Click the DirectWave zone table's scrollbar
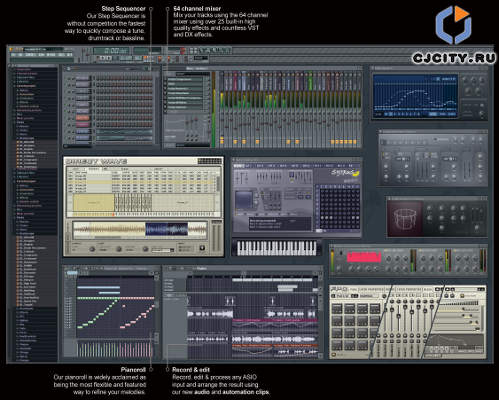 (x=219, y=184)
